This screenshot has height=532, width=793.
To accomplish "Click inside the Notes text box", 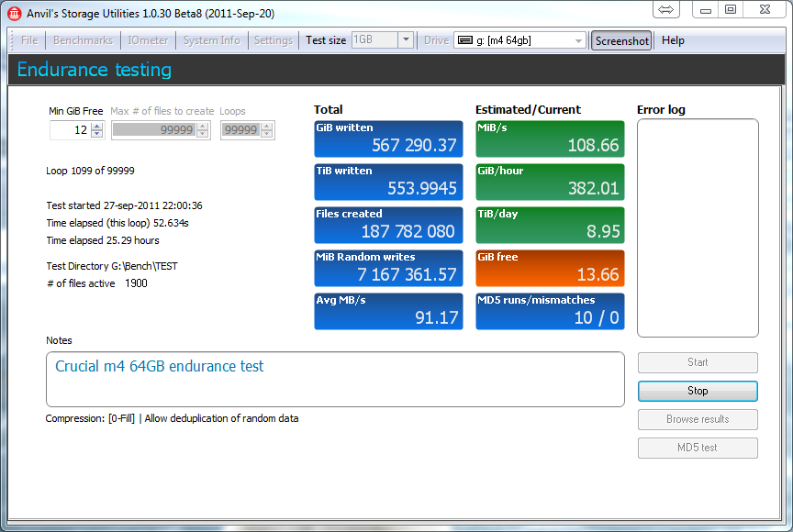I will pos(335,380).
